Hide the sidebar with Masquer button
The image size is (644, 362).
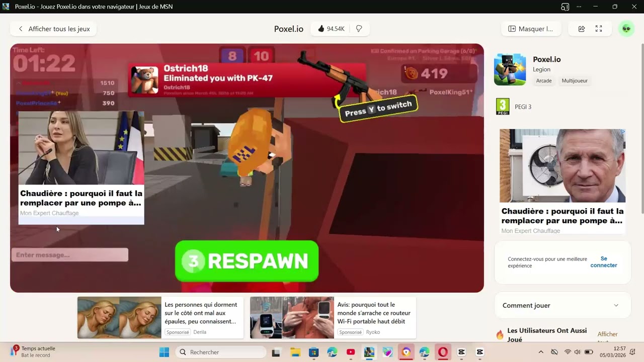pos(531,29)
